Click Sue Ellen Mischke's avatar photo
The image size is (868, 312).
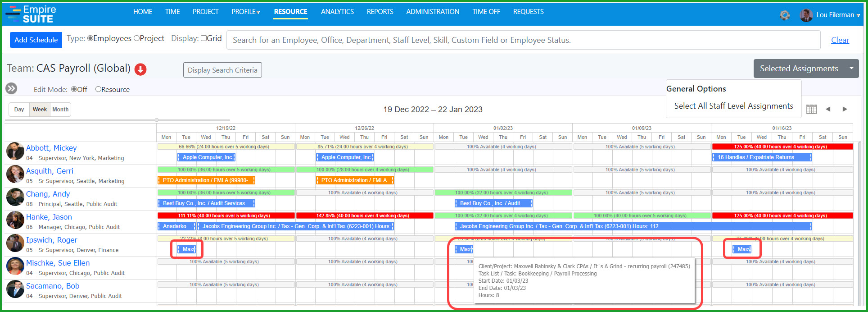click(x=15, y=266)
